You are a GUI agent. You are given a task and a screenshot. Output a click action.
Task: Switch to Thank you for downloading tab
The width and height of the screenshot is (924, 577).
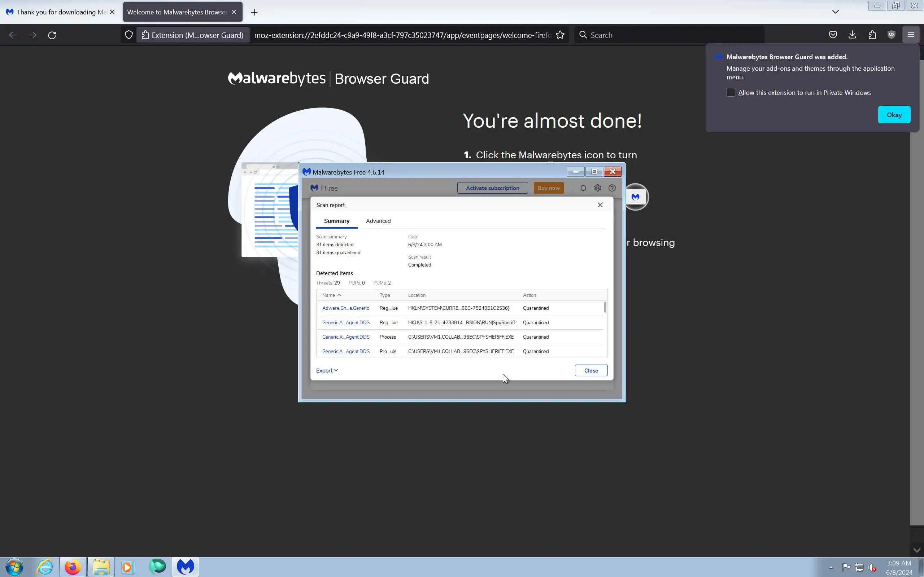tap(57, 12)
